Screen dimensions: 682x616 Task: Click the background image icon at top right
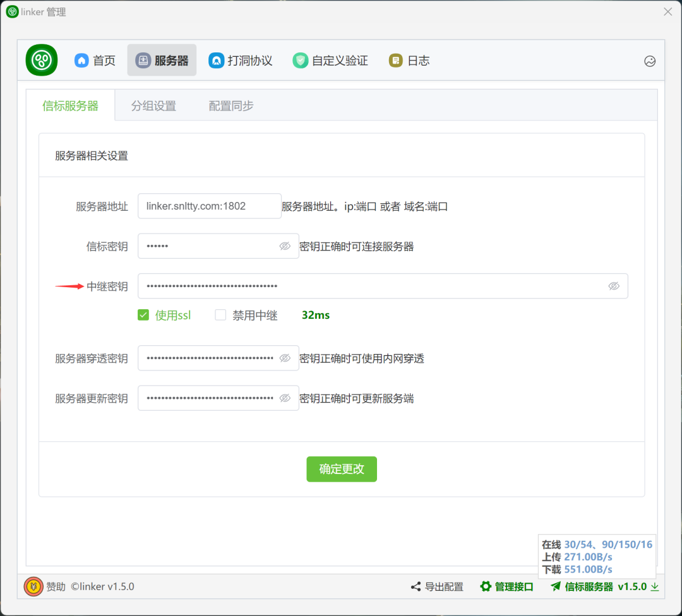(649, 61)
